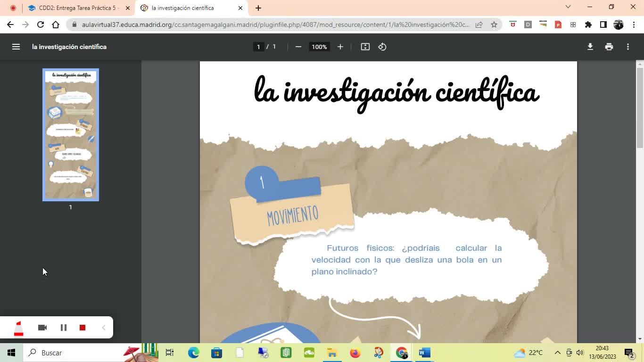
Task: Show hidden system tray icons
Action: click(x=557, y=353)
